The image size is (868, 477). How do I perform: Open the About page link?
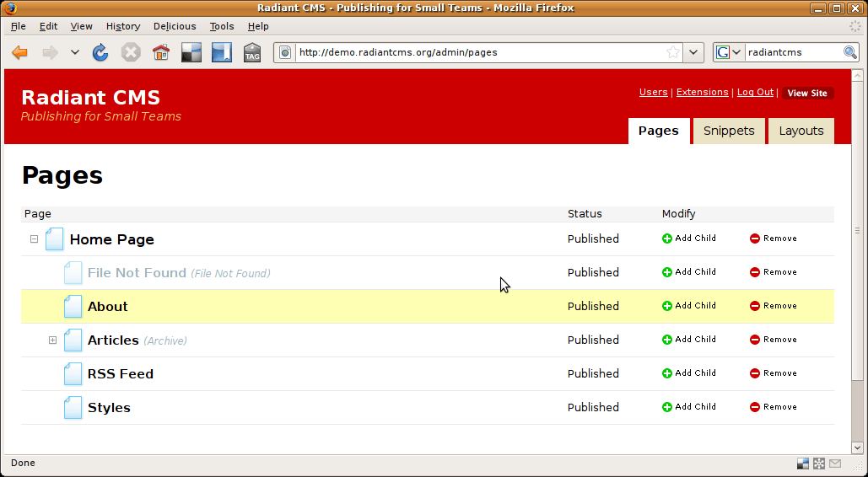coord(107,307)
